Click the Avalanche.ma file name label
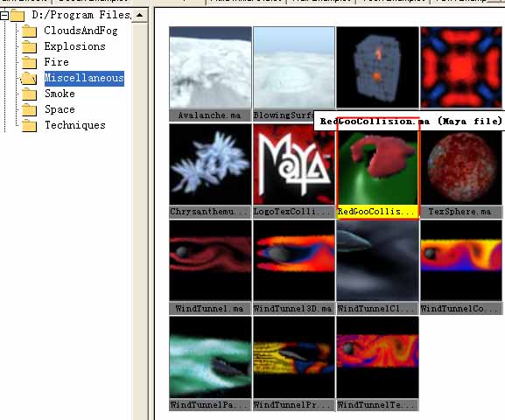Image resolution: width=505 pixels, height=420 pixels. pos(210,115)
